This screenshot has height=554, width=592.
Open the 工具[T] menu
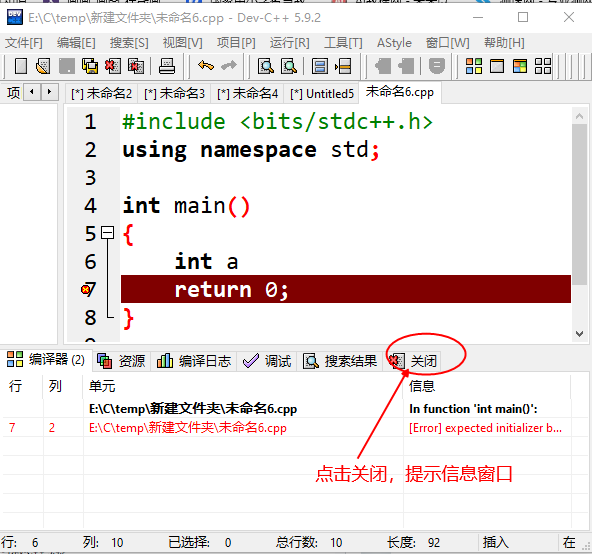343,43
